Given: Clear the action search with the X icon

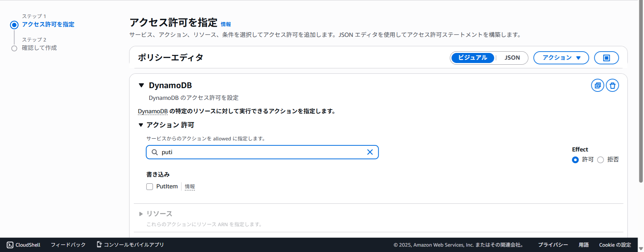Looking at the screenshot, I should click(x=370, y=152).
